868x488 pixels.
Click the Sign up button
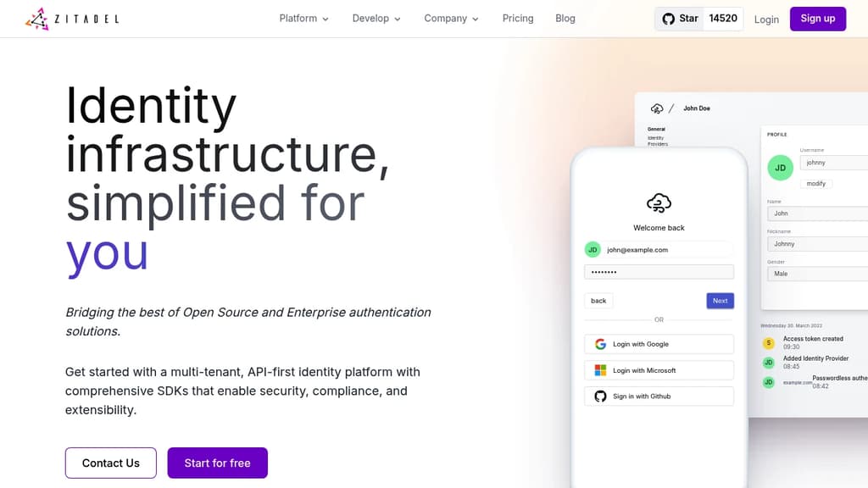coord(818,19)
